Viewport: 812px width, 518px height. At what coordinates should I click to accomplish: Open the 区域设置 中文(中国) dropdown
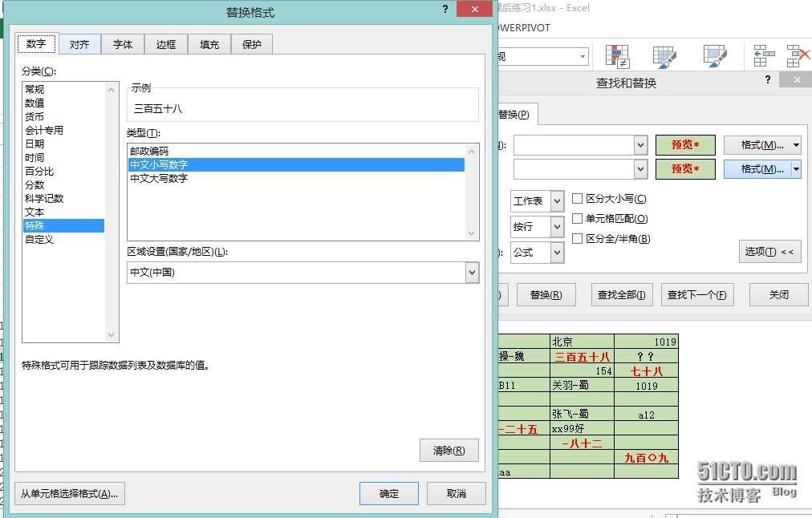coord(472,273)
